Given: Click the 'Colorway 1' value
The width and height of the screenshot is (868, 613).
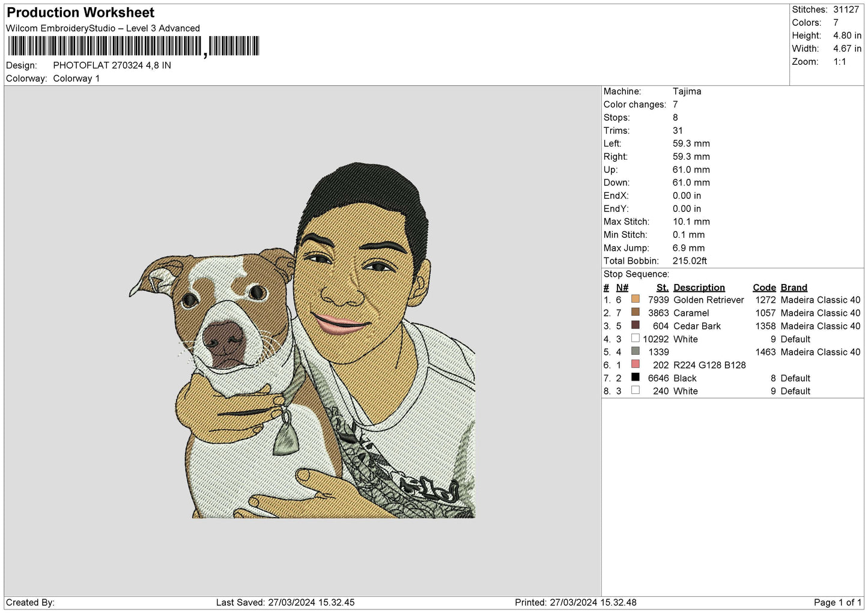Looking at the screenshot, I should [76, 79].
